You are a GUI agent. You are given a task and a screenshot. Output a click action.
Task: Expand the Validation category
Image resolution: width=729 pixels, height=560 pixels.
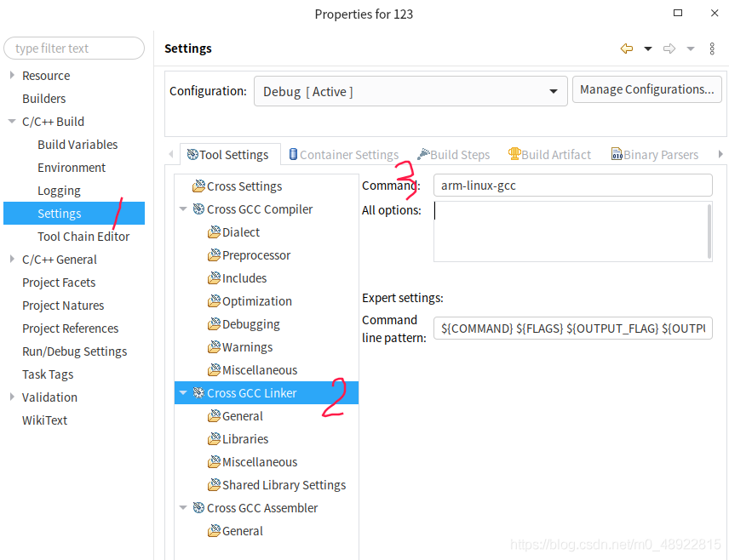tap(12, 397)
